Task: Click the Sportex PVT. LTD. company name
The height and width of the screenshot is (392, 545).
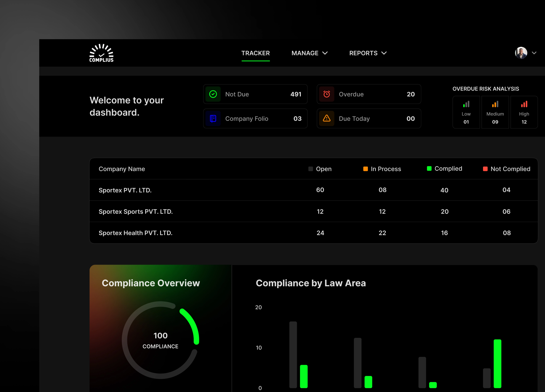Action: coord(125,190)
